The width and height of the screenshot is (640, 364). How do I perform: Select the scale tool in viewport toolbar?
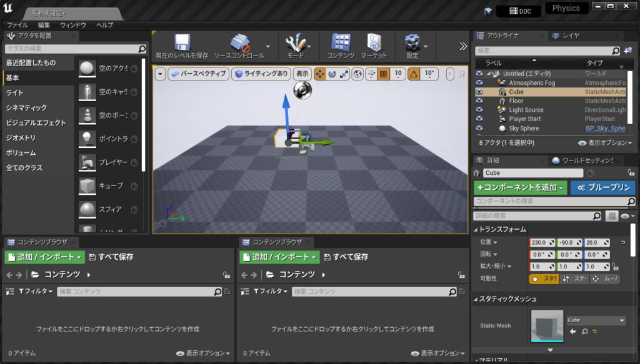344,74
